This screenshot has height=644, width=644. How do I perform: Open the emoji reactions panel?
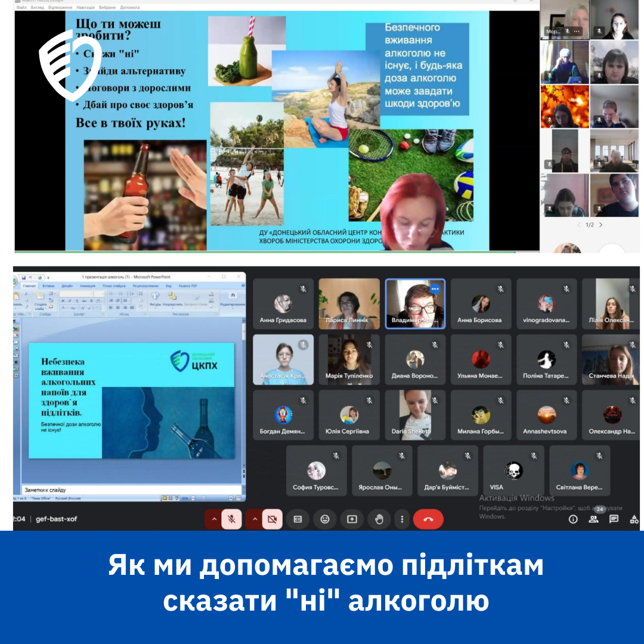point(325,519)
